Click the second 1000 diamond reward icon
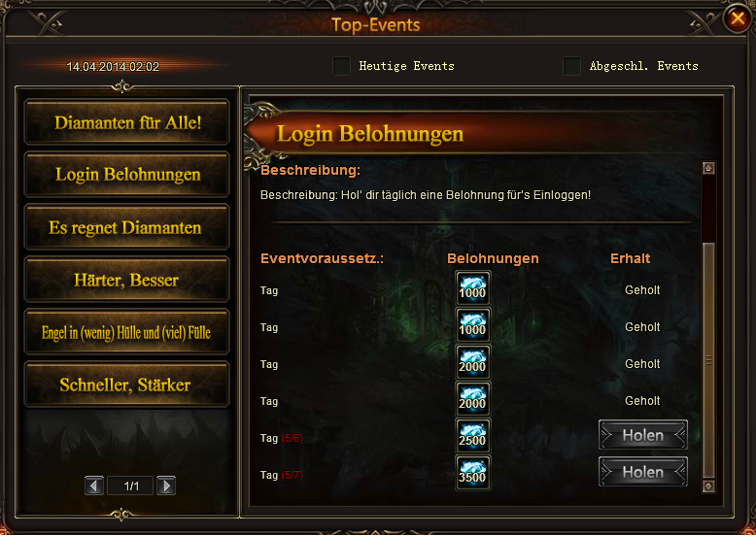756x536 pixels. coord(473,325)
